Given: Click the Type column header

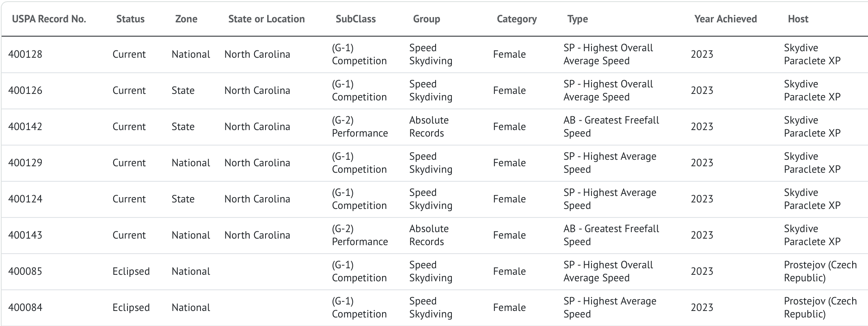Looking at the screenshot, I should click(577, 19).
